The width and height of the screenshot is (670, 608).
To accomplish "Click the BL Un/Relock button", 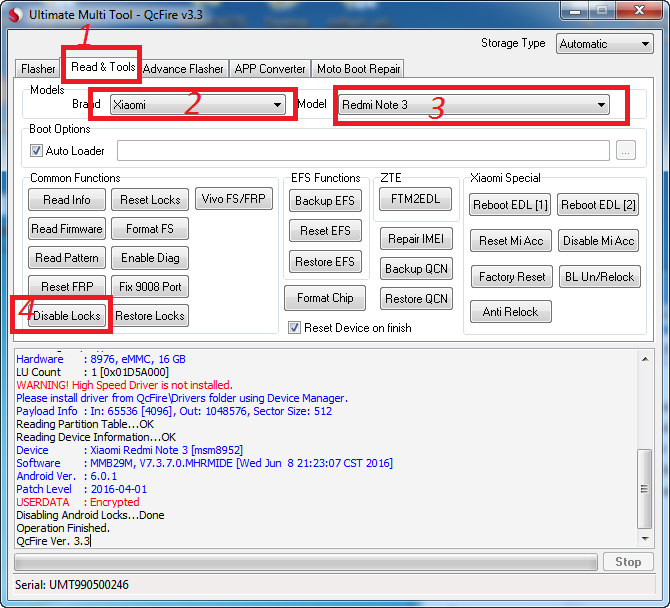I will coord(599,276).
